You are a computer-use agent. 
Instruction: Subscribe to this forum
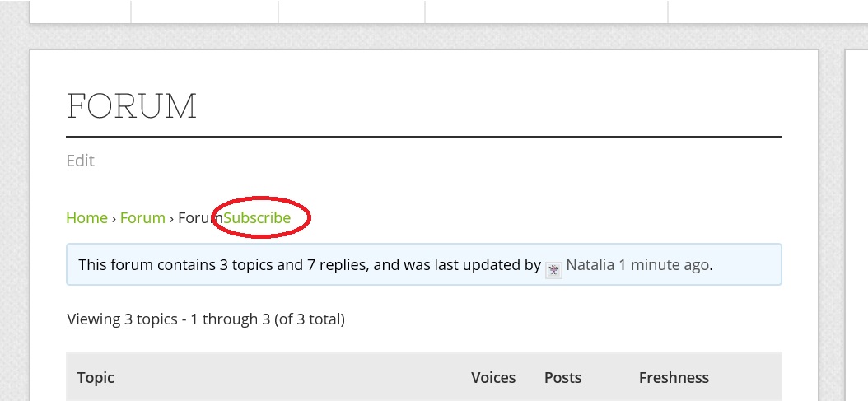(x=258, y=217)
